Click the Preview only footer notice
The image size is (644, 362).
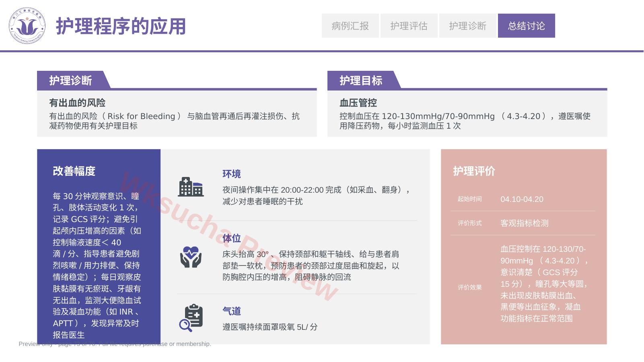coord(115,344)
